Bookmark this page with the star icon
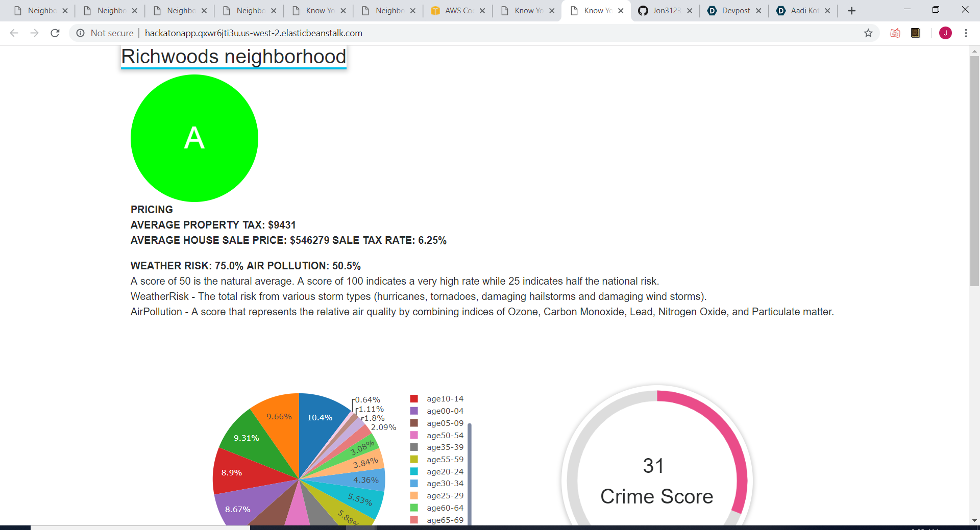The image size is (980, 530). pyautogui.click(x=868, y=33)
